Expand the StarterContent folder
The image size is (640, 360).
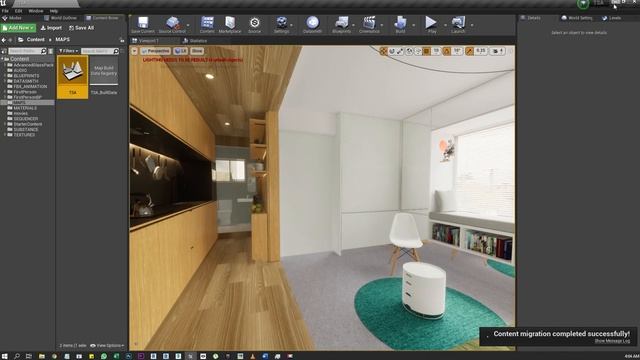click(x=5, y=124)
